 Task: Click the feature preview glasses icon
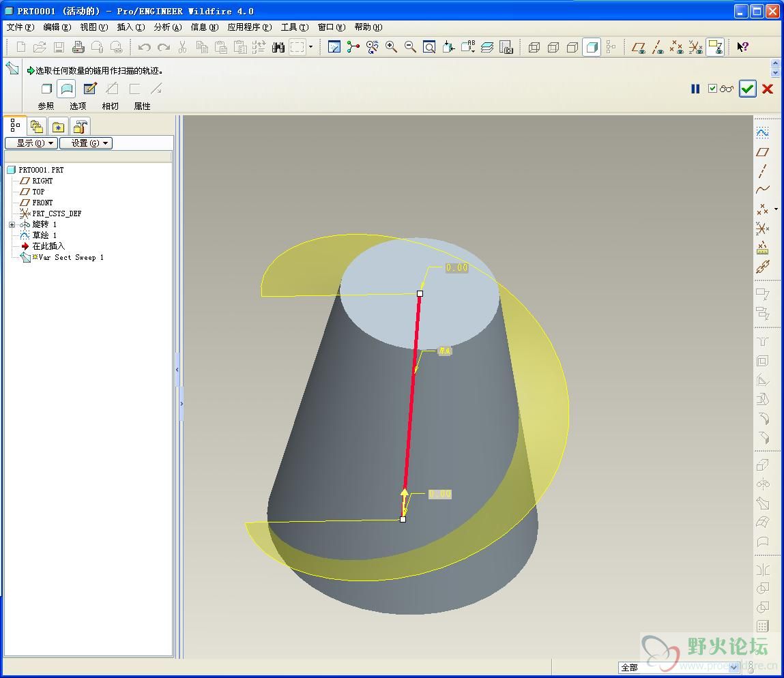pyautogui.click(x=727, y=89)
